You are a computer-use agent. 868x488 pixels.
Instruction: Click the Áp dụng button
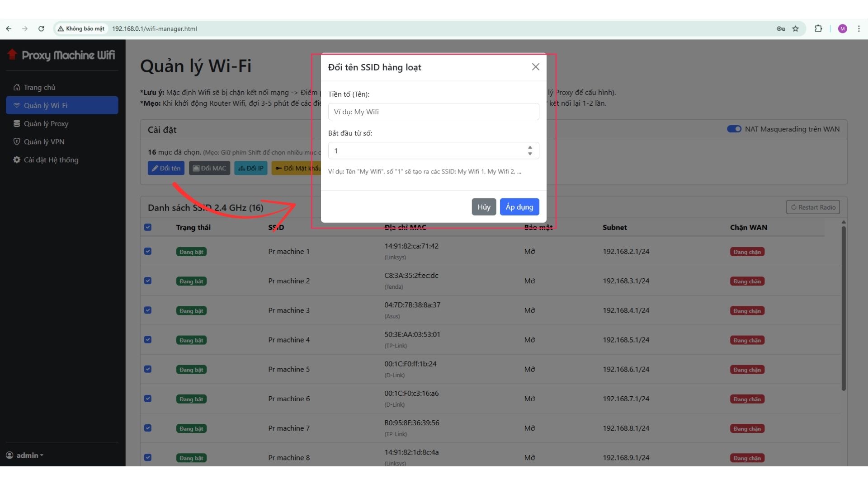(x=519, y=207)
